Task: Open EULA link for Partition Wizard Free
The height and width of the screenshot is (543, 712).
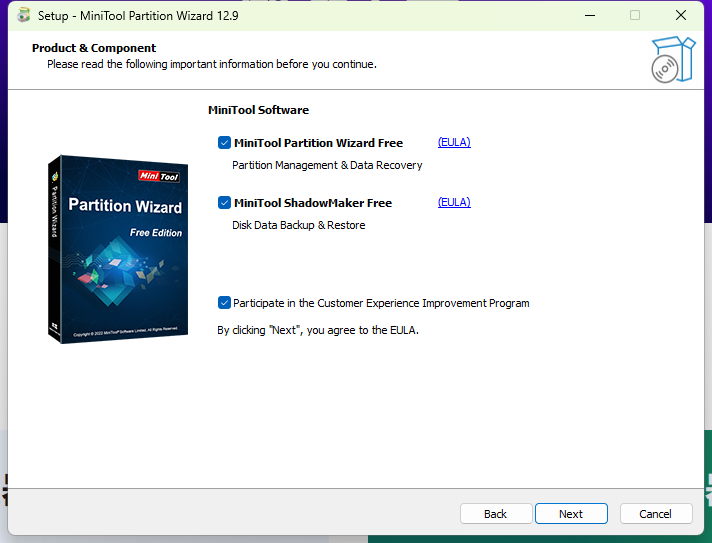Action: point(454,143)
